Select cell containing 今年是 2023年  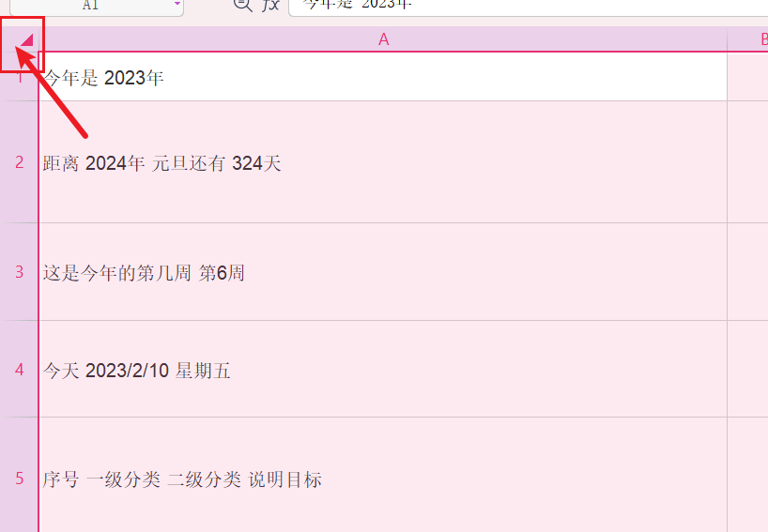click(383, 76)
